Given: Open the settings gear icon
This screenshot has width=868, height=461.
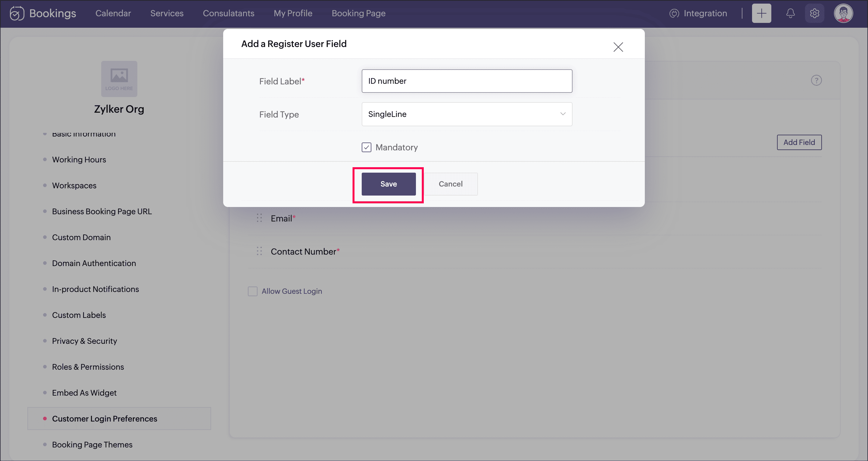Looking at the screenshot, I should click(814, 14).
